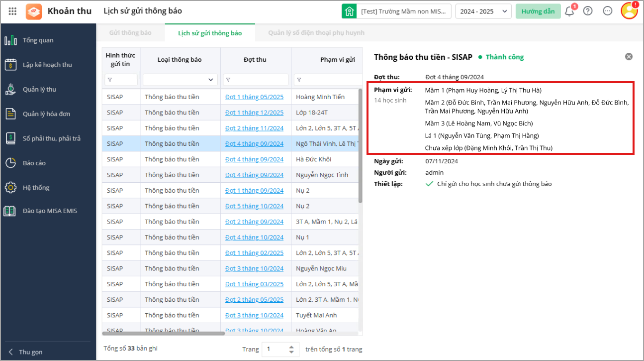Screen dimensions: 644x361
Task: Click the Hướng dẫn button
Action: point(538,11)
